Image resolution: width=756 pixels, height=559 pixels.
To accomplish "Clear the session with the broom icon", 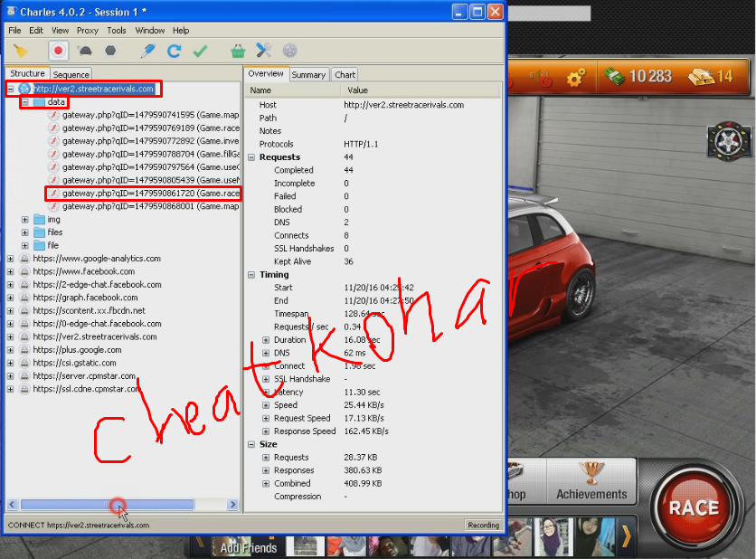I will click(x=20, y=51).
